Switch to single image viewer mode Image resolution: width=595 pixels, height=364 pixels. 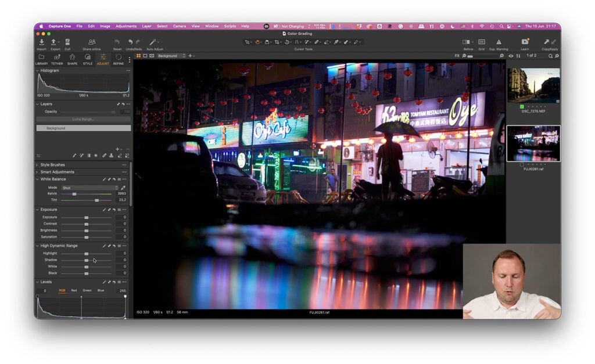pos(145,56)
